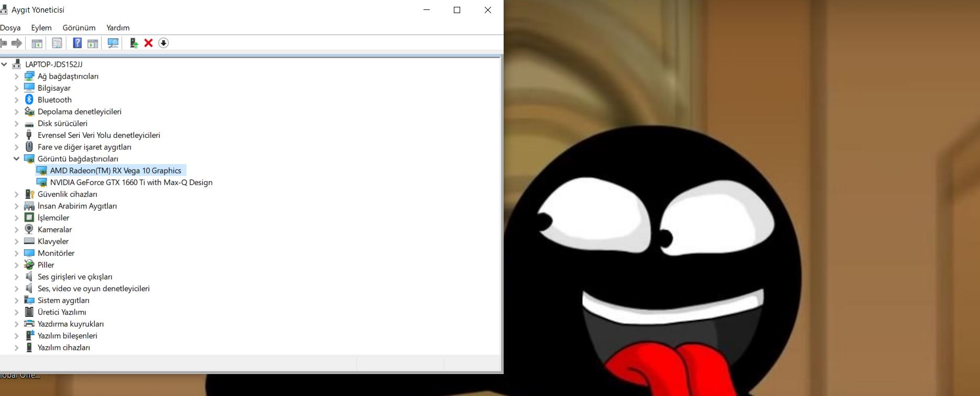Select the Görüntü bağdaştırıcıları label
This screenshot has width=980, height=396.
pyautogui.click(x=78, y=159)
